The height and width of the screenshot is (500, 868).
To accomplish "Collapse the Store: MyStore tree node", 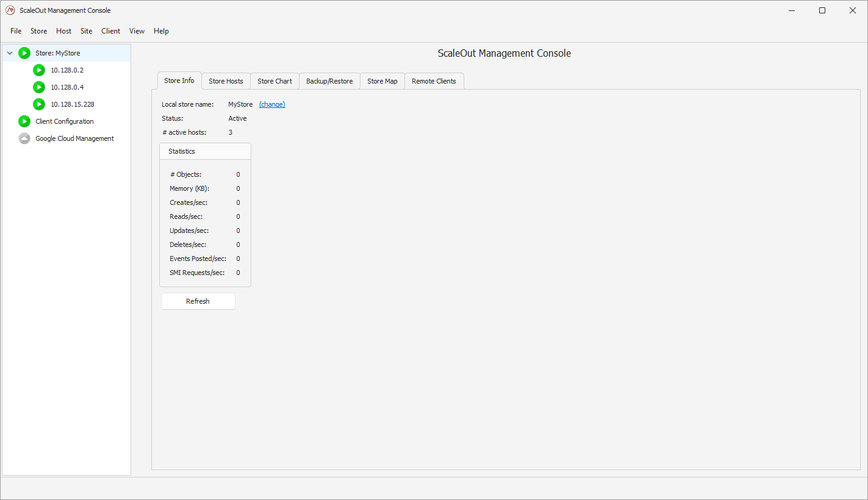I will [x=10, y=53].
